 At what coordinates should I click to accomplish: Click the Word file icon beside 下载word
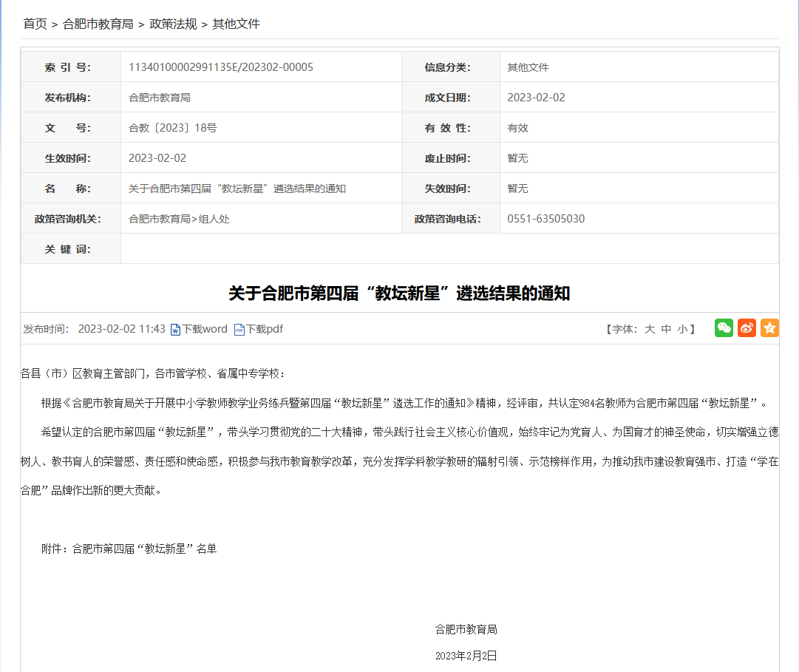click(x=175, y=330)
